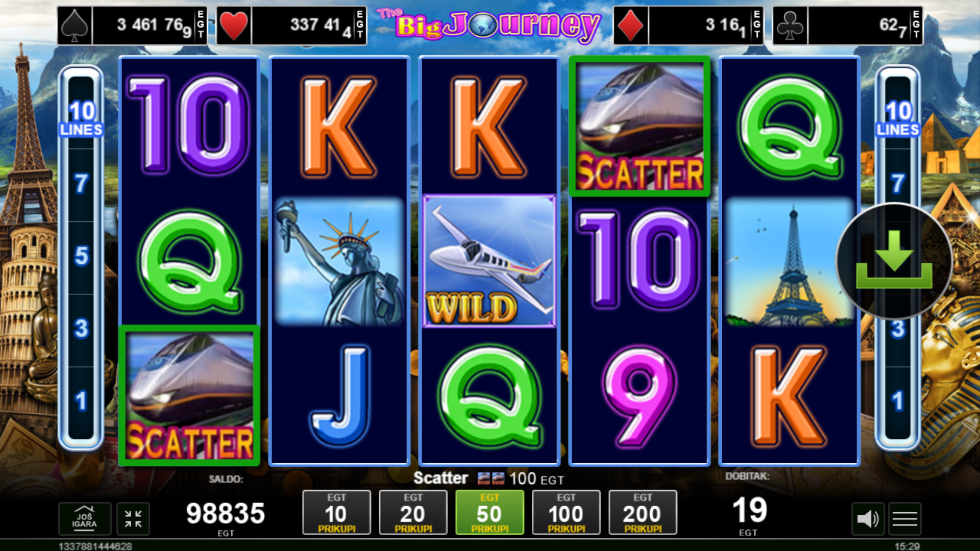The width and height of the screenshot is (980, 551).
Task: Choose the 100 EGT Prikupi bet
Action: [x=566, y=512]
